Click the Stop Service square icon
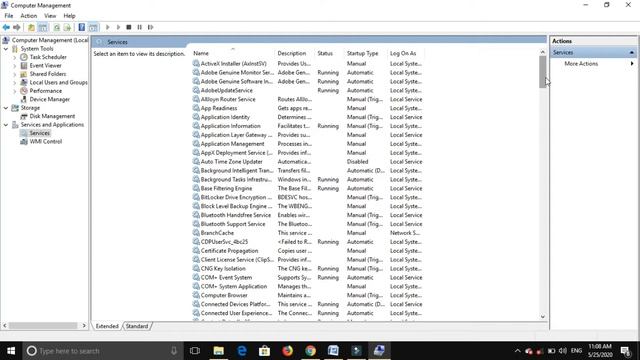 [x=129, y=27]
